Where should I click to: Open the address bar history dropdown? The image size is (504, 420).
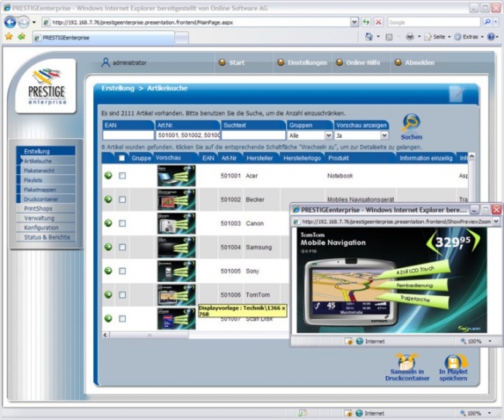coord(354,22)
